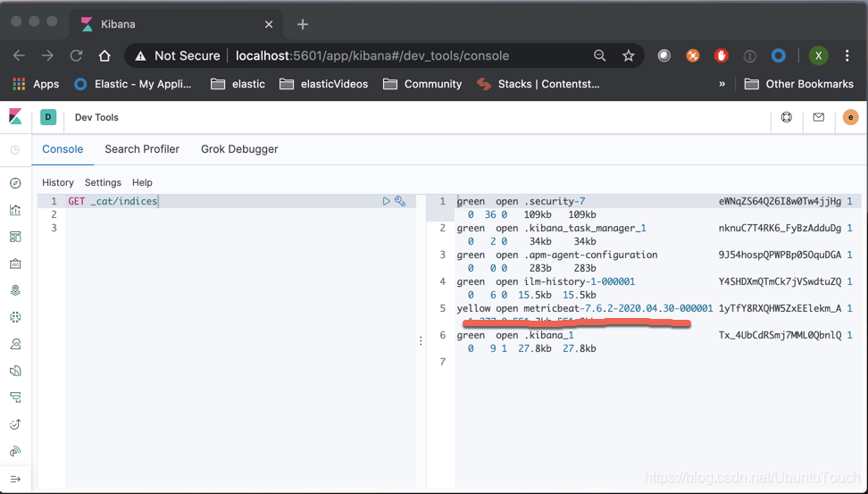
Task: Click the Not Secure site info warning
Action: point(177,55)
